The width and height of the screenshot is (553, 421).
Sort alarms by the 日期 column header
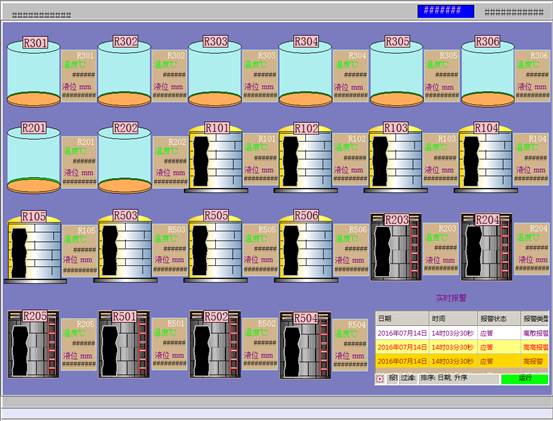(402, 319)
